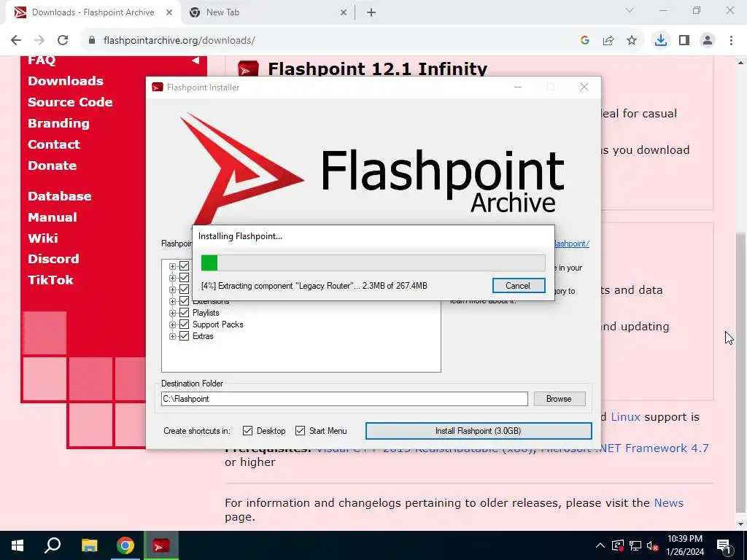Image resolution: width=747 pixels, height=560 pixels.
Task: Close the Downloads - Flashpoint Archive tab
Action: pos(169,13)
